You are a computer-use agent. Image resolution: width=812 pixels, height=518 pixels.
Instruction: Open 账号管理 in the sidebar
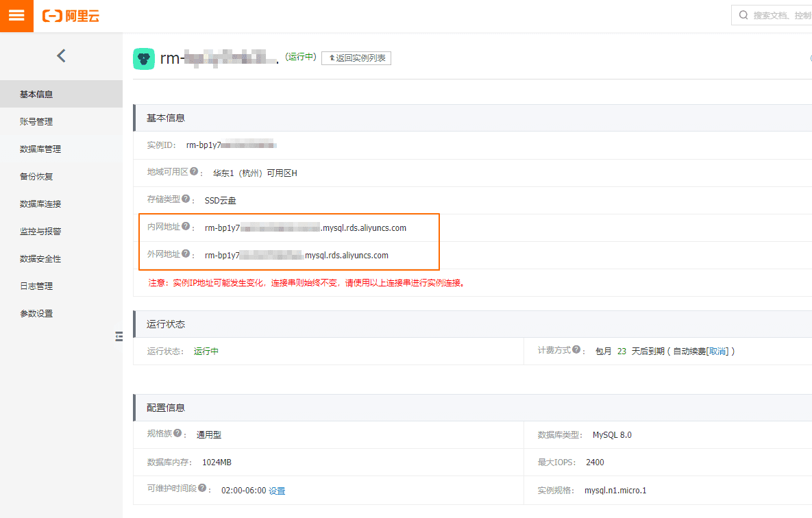(61, 122)
